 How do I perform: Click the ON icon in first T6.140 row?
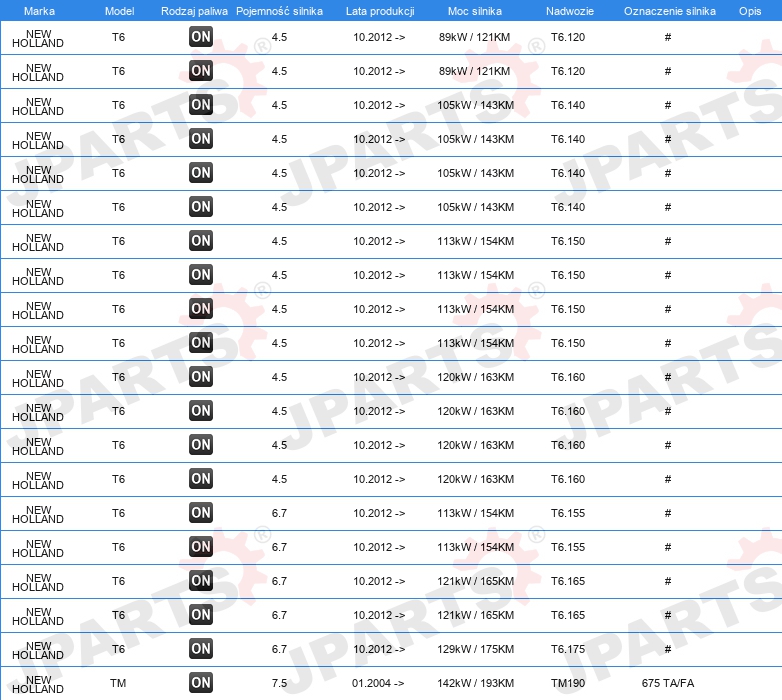[201, 105]
